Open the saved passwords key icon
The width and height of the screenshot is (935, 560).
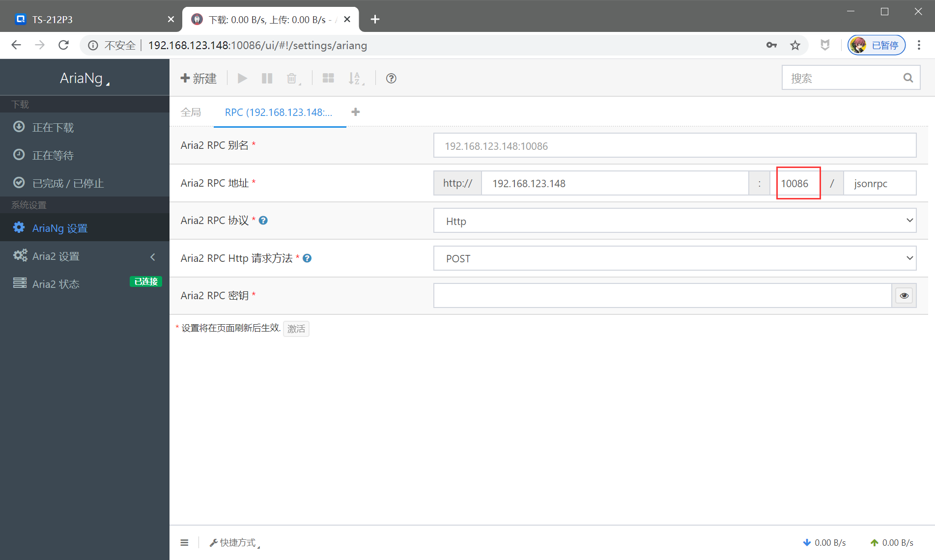pos(771,45)
